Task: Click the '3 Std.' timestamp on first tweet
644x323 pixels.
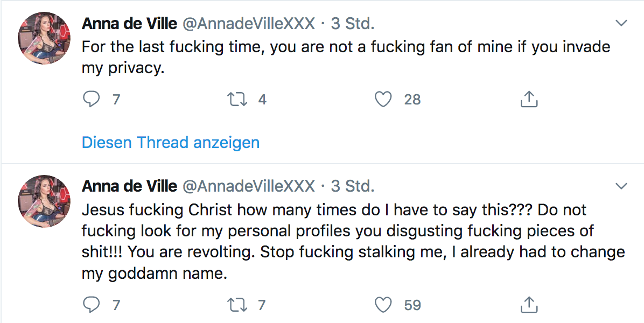Action: point(353,24)
